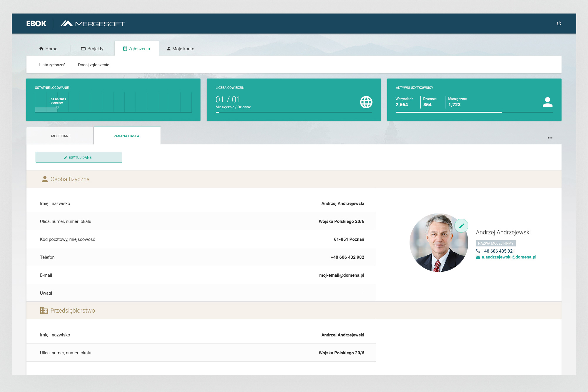Go to Moje konto tab
588x392 pixels.
[181, 49]
